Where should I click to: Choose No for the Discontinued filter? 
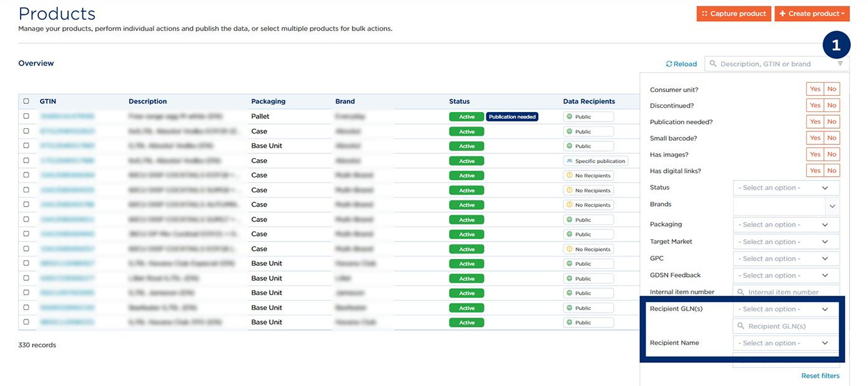point(832,105)
